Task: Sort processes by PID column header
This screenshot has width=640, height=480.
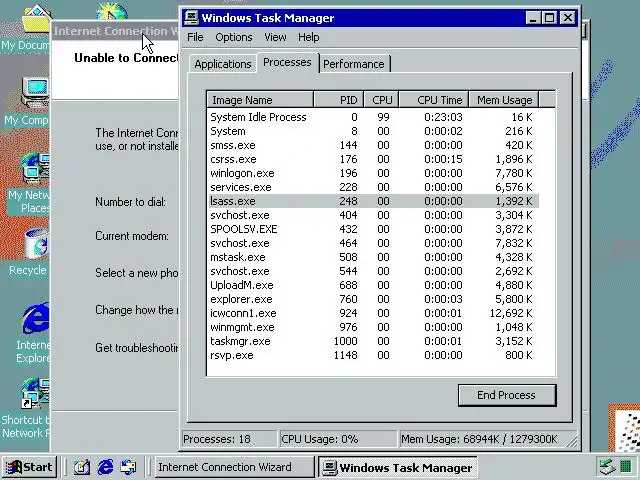Action: [338, 100]
